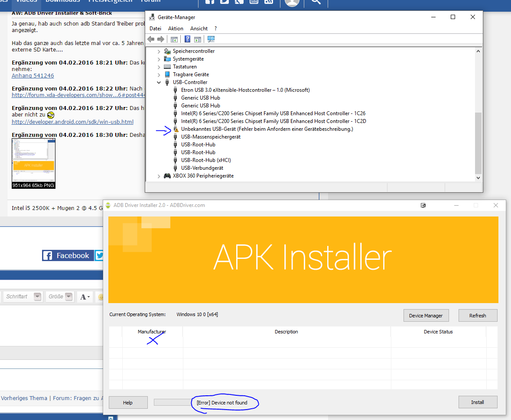Open the font color A dropdown

[x=85, y=297]
